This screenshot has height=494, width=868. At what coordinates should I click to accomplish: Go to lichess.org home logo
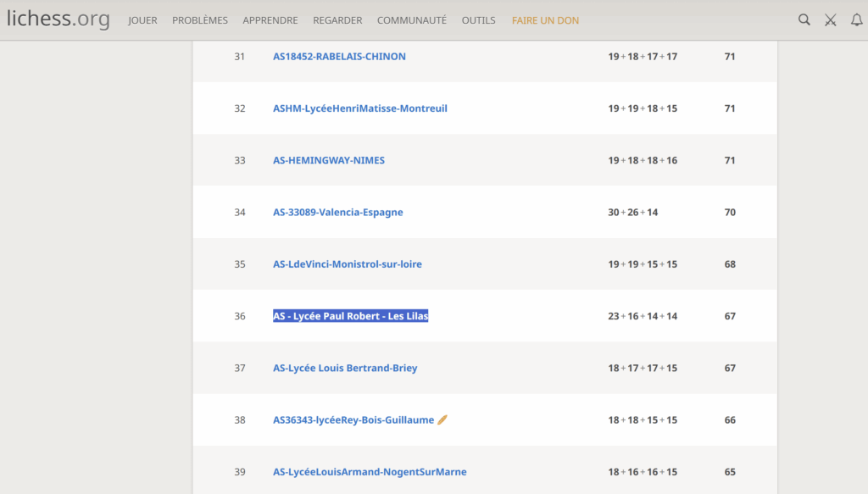point(58,19)
